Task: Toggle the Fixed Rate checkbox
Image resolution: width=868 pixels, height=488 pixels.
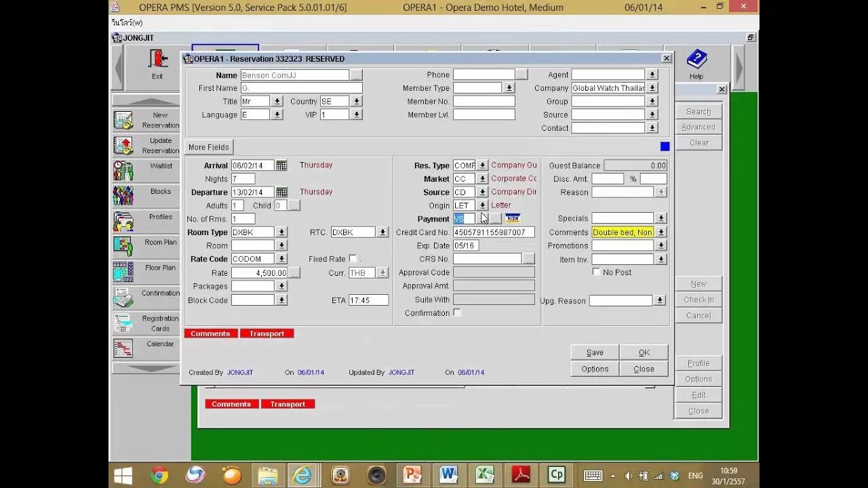Action: click(x=353, y=259)
